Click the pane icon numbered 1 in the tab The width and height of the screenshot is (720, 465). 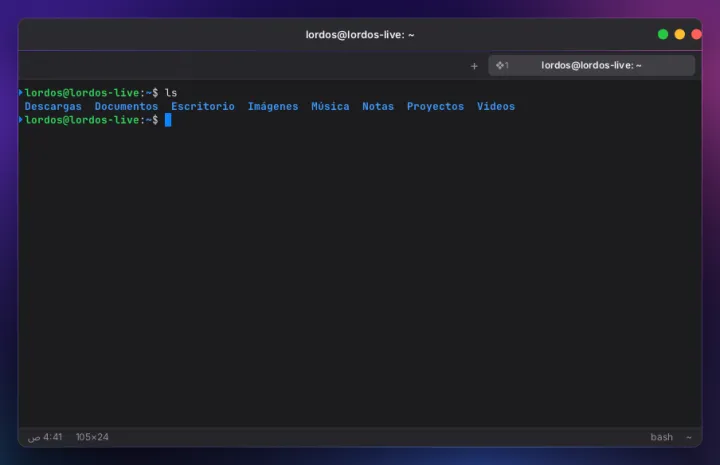point(502,65)
